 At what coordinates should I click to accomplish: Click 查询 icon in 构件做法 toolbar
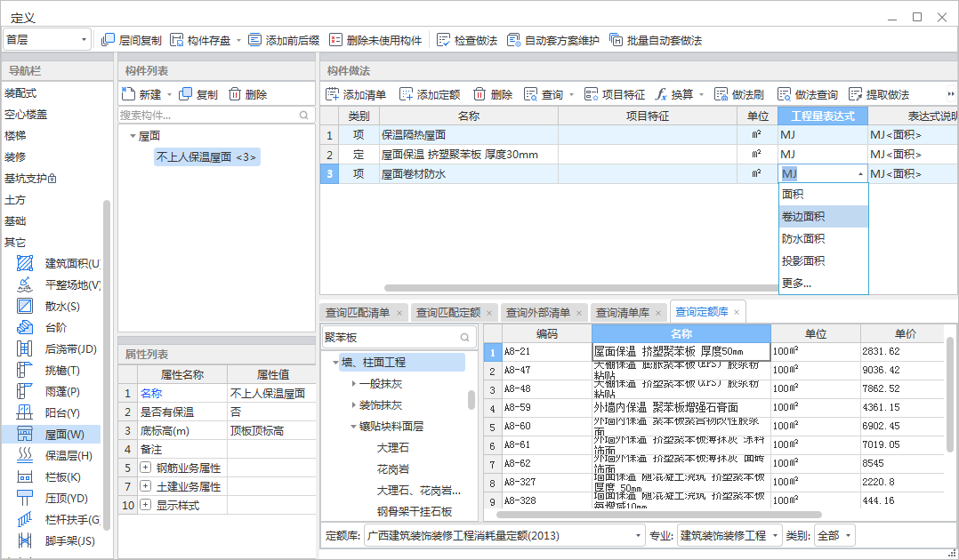coord(530,94)
